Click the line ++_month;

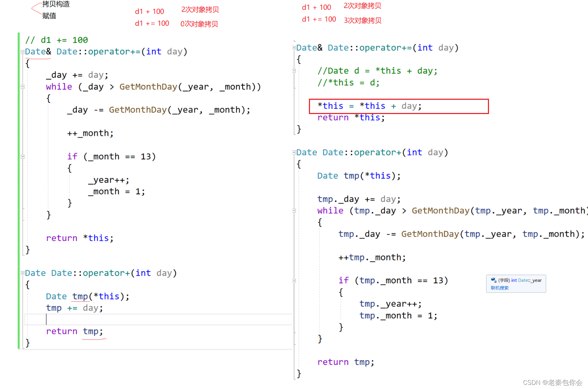pos(90,133)
